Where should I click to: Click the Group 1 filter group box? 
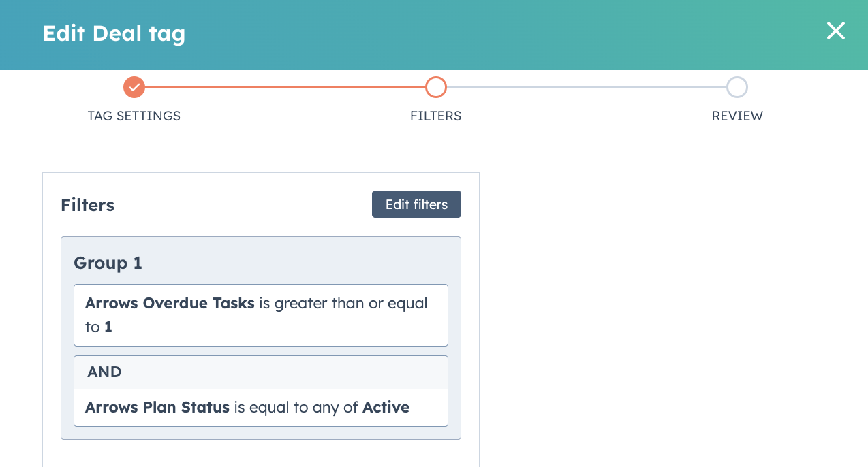pos(261,338)
